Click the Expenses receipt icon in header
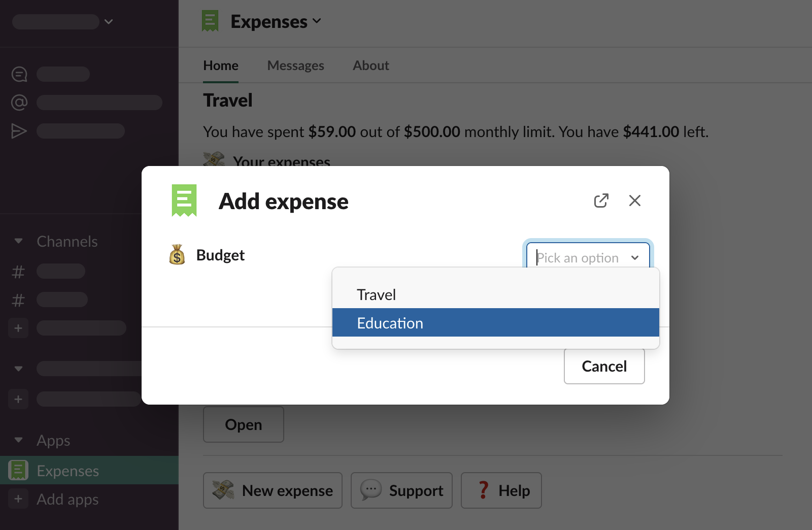The height and width of the screenshot is (530, 812). (210, 21)
